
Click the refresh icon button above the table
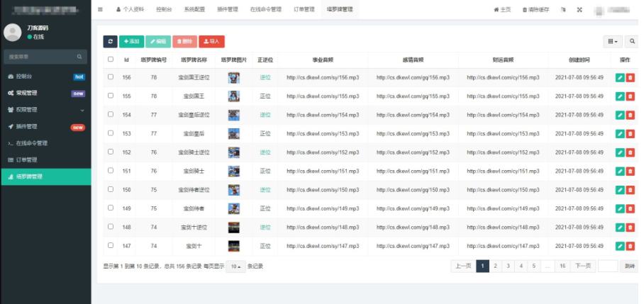(110, 42)
